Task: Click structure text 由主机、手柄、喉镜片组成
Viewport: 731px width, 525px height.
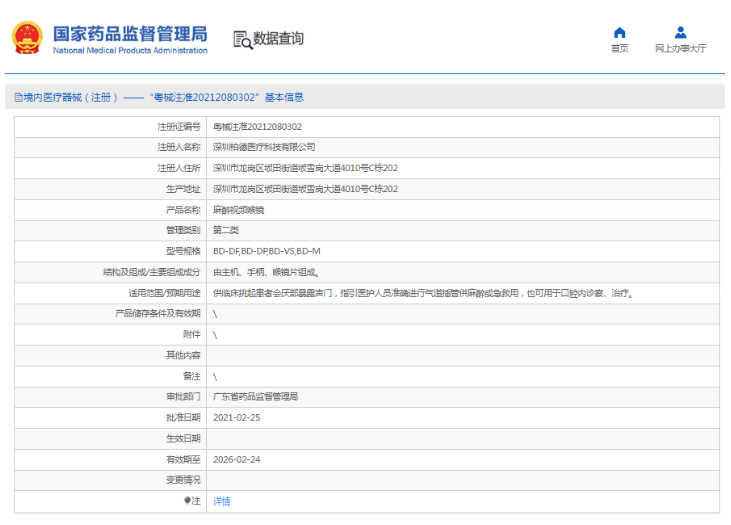Action: pyautogui.click(x=266, y=272)
